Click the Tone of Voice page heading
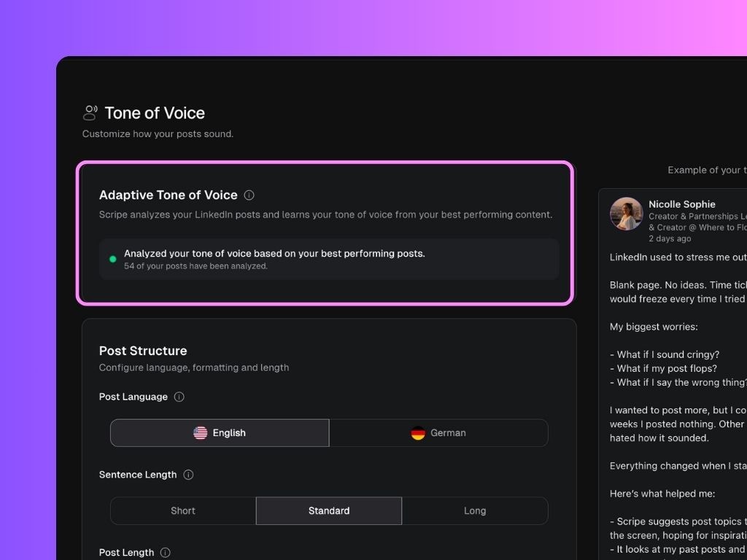This screenshot has height=560, width=747. point(155,113)
